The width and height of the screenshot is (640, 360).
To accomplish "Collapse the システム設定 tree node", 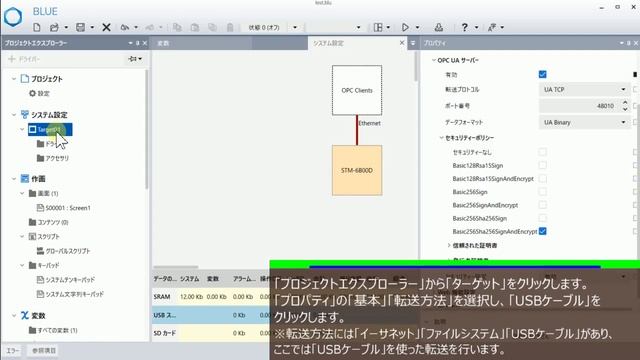I will 13,115.
